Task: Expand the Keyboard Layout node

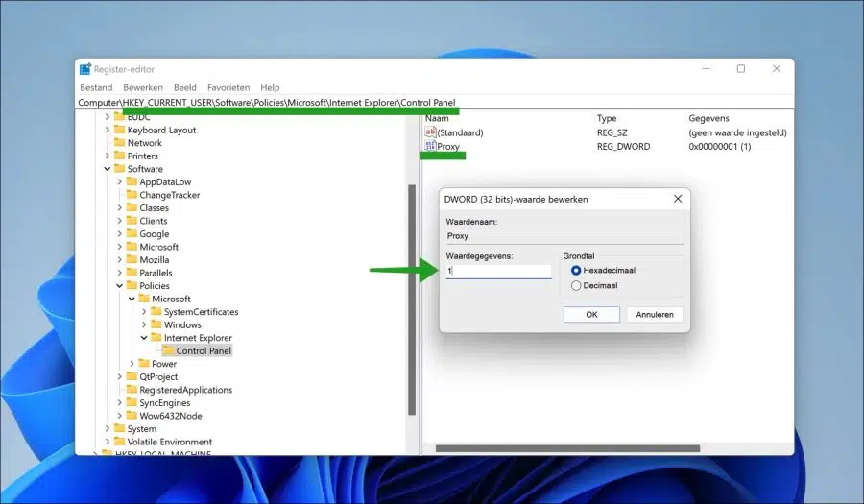Action: (x=108, y=130)
